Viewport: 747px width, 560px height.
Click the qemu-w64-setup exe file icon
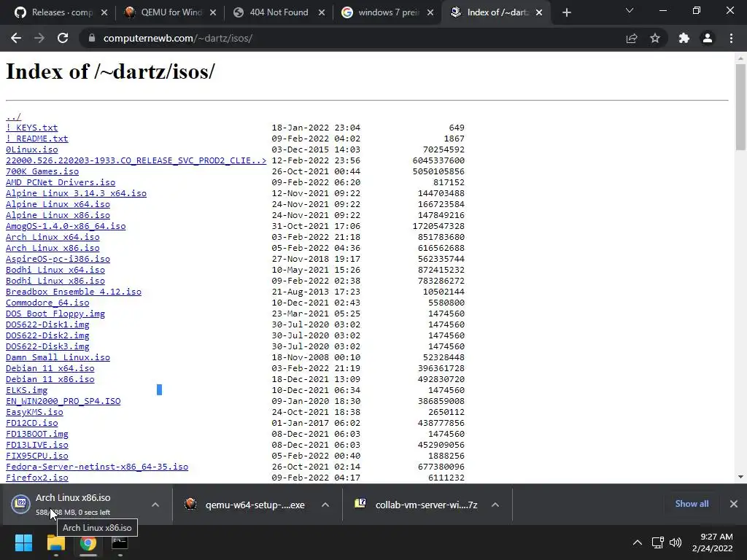(x=190, y=504)
